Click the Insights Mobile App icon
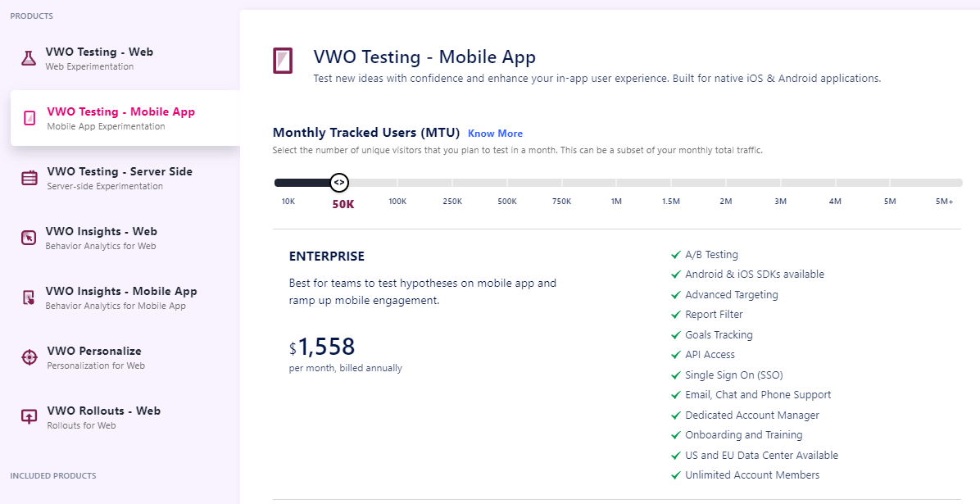980x504 pixels. coord(29,297)
